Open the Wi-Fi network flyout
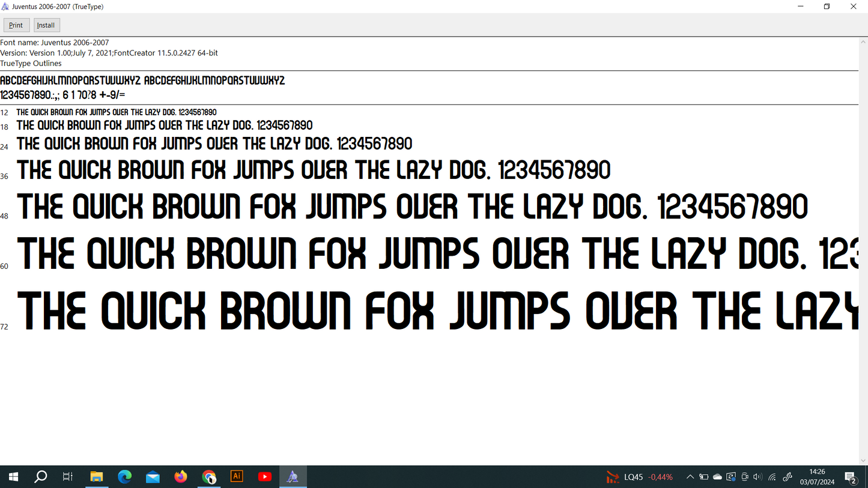 (772, 477)
